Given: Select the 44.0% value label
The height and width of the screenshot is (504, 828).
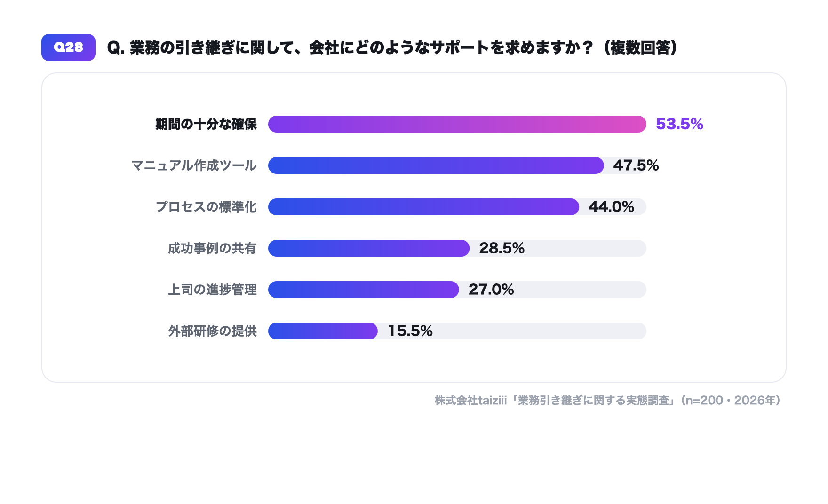Looking at the screenshot, I should coord(611,207).
